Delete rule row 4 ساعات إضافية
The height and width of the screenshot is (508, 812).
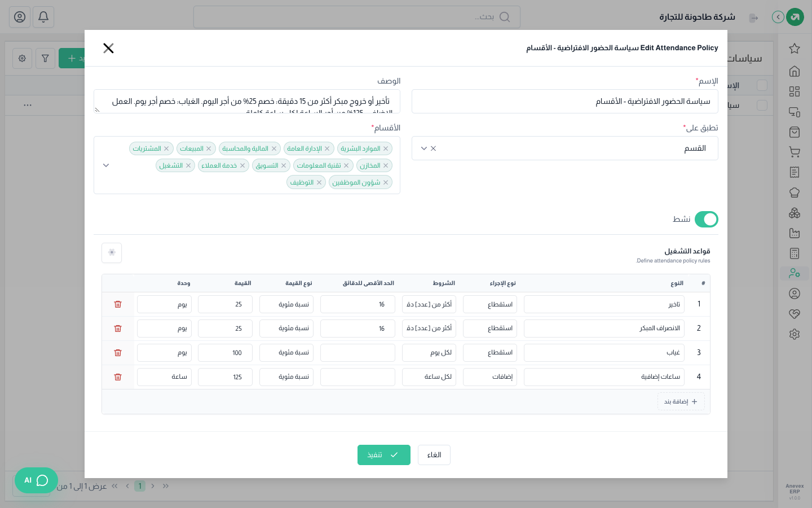coord(118,377)
